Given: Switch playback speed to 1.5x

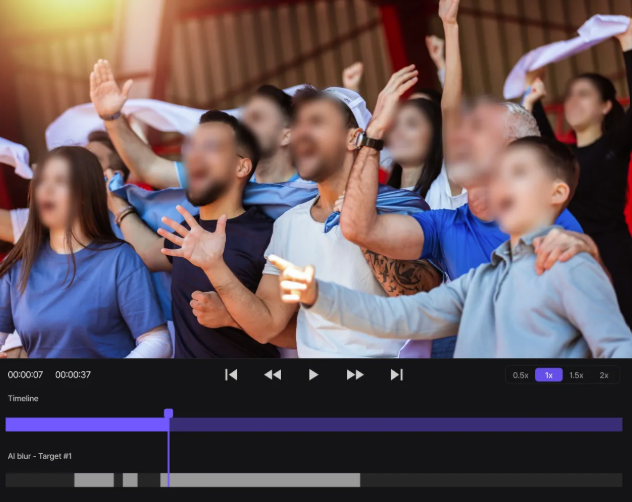Looking at the screenshot, I should 576,375.
